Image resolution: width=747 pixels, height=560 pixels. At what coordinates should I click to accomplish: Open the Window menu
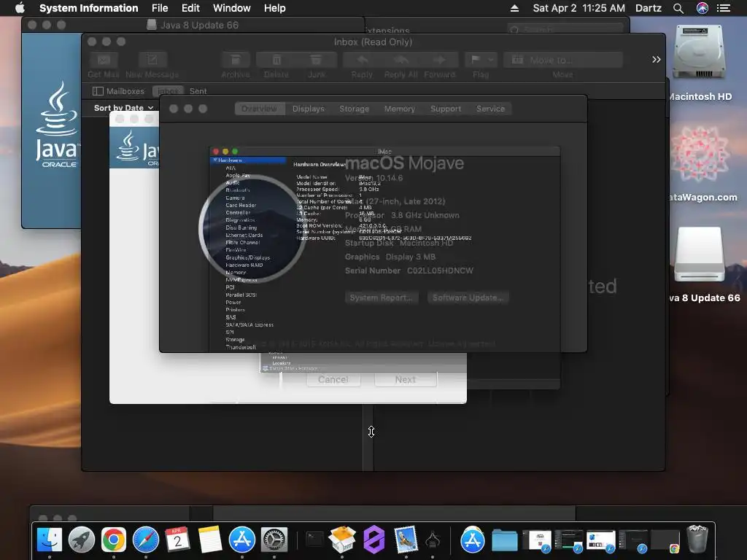[x=231, y=8]
